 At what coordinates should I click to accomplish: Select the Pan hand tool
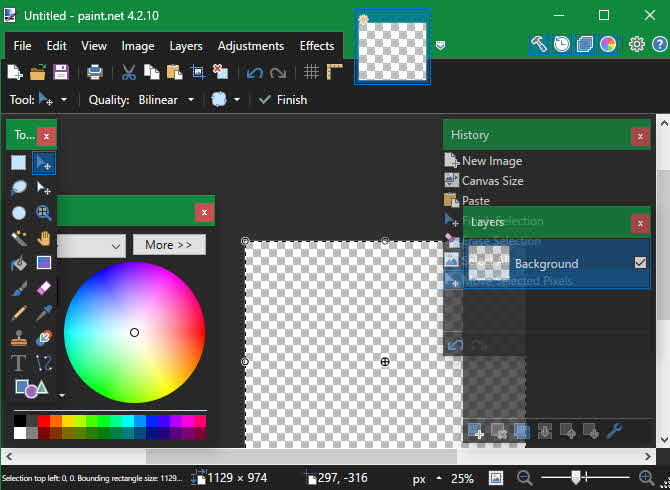click(44, 238)
